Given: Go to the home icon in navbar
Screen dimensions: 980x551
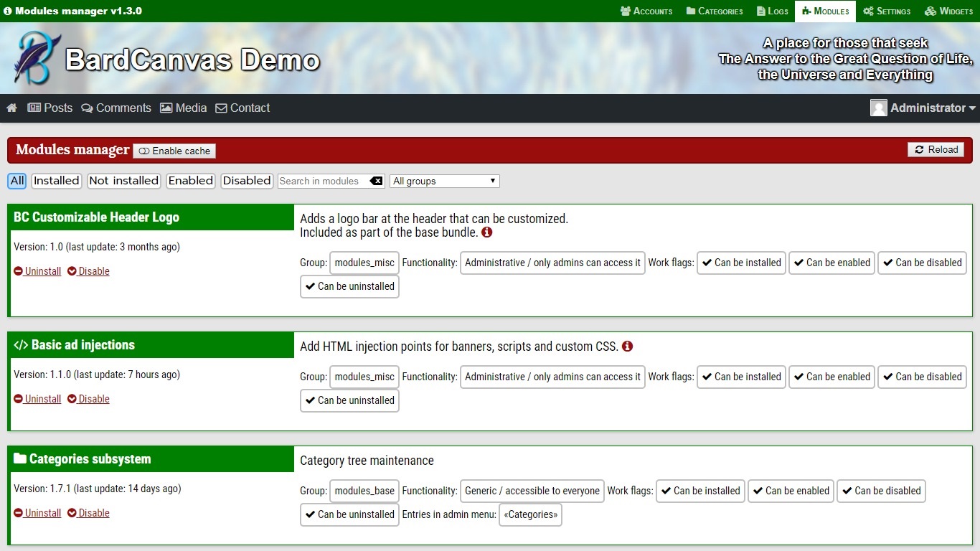Looking at the screenshot, I should 11,108.
